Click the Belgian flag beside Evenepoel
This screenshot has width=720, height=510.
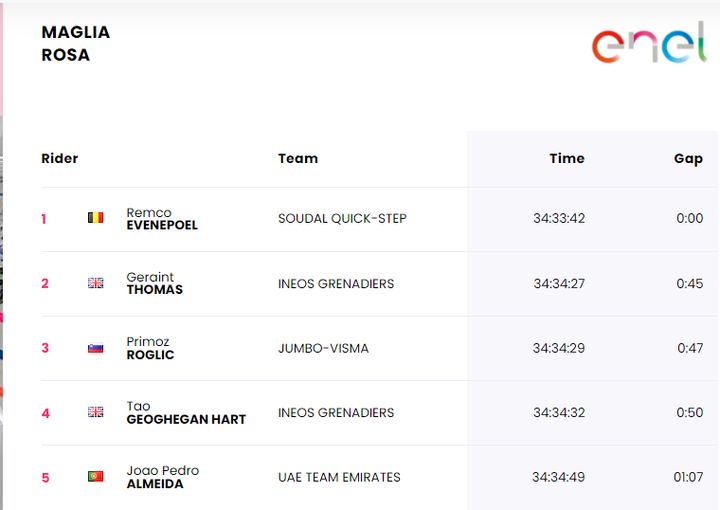tap(96, 218)
